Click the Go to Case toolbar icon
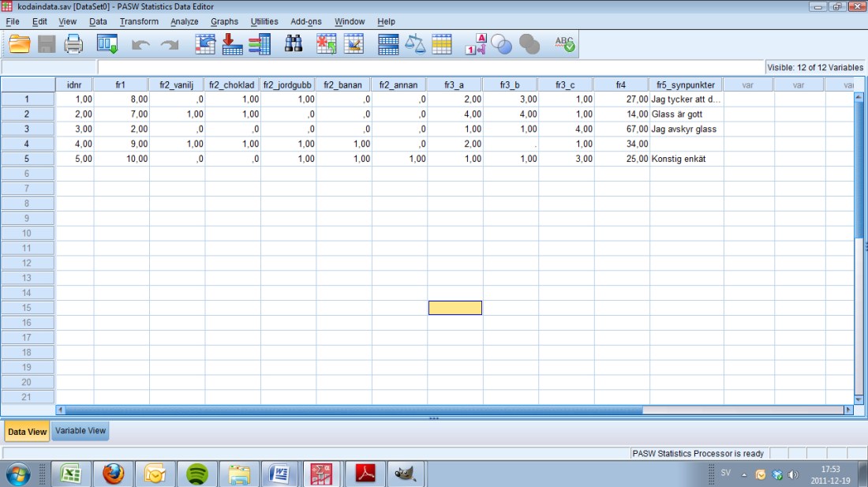 pos(206,45)
